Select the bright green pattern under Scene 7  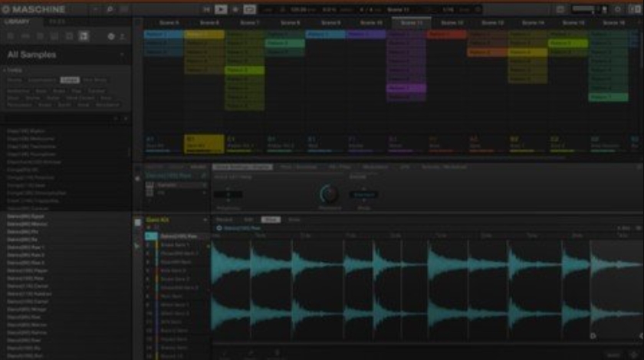[x=245, y=70]
